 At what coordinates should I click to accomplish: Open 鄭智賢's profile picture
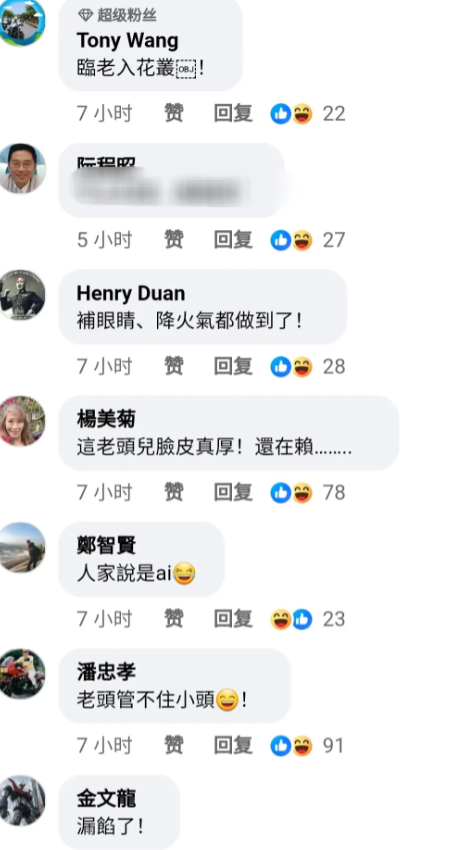click(x=22, y=548)
